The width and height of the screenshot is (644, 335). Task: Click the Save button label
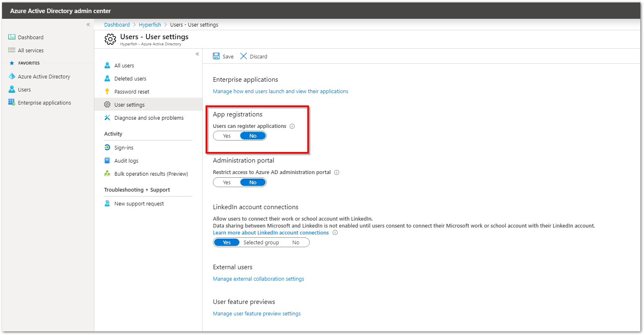[x=228, y=57]
